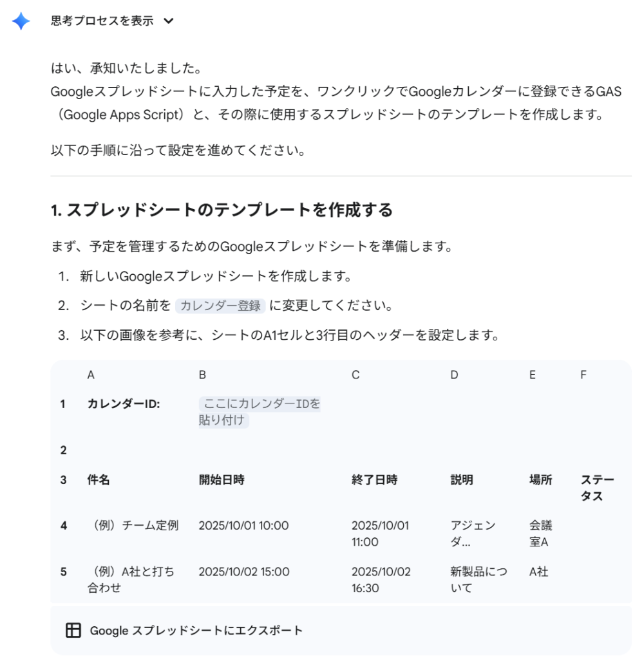Select the 開始日時 header cell

pyautogui.click(x=222, y=479)
